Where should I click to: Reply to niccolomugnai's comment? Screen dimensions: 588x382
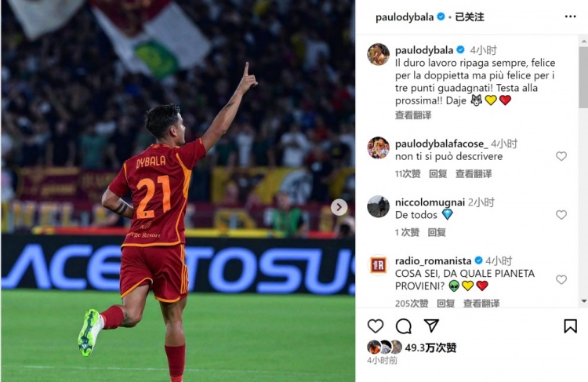pyautogui.click(x=437, y=232)
